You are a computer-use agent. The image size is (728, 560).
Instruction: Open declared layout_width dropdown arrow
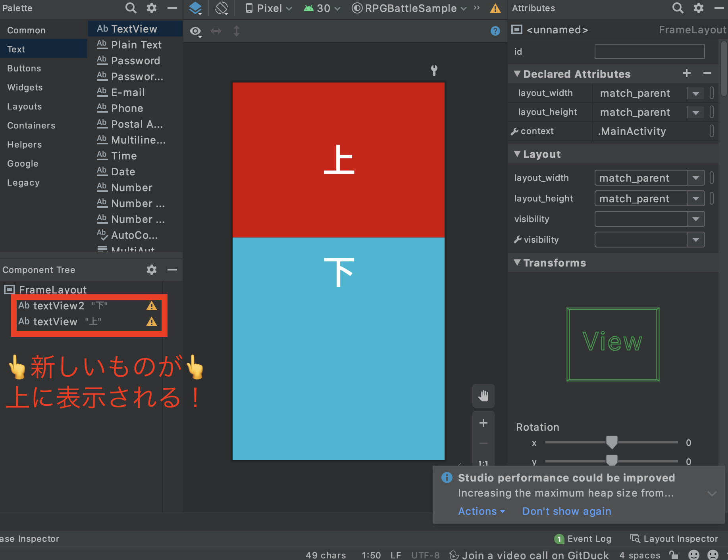(x=695, y=94)
